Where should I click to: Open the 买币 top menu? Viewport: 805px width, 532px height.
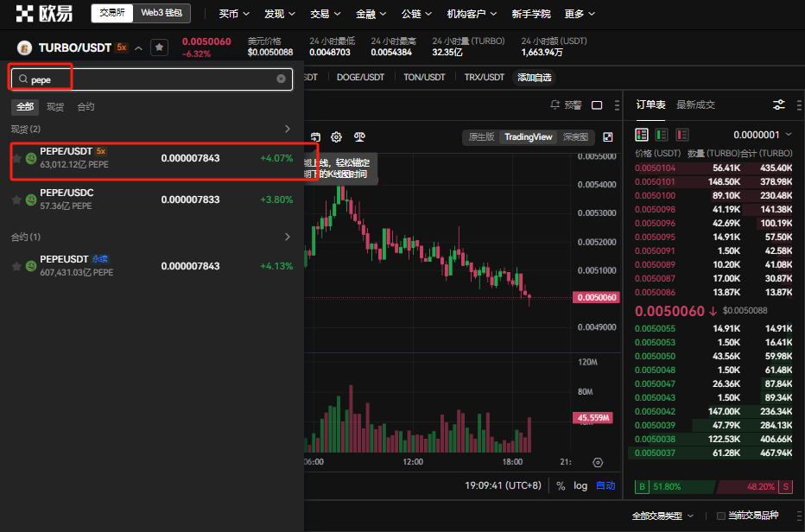234,14
